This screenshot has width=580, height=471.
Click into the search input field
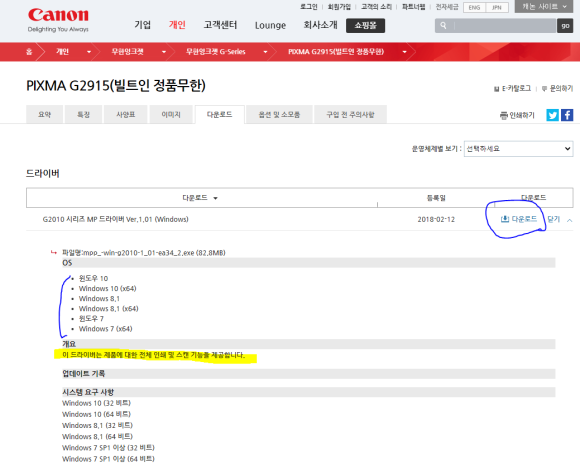coord(505,26)
